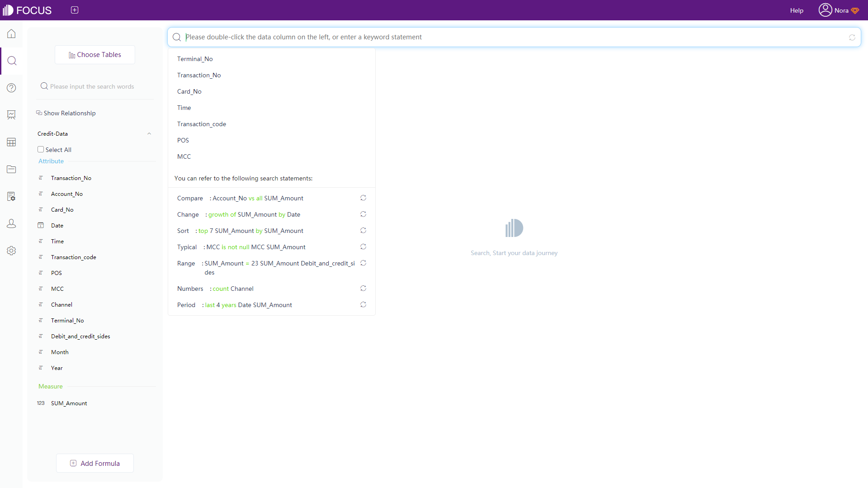Select SUM_Amount measure column
Image resolution: width=868 pixels, height=488 pixels.
pyautogui.click(x=69, y=403)
